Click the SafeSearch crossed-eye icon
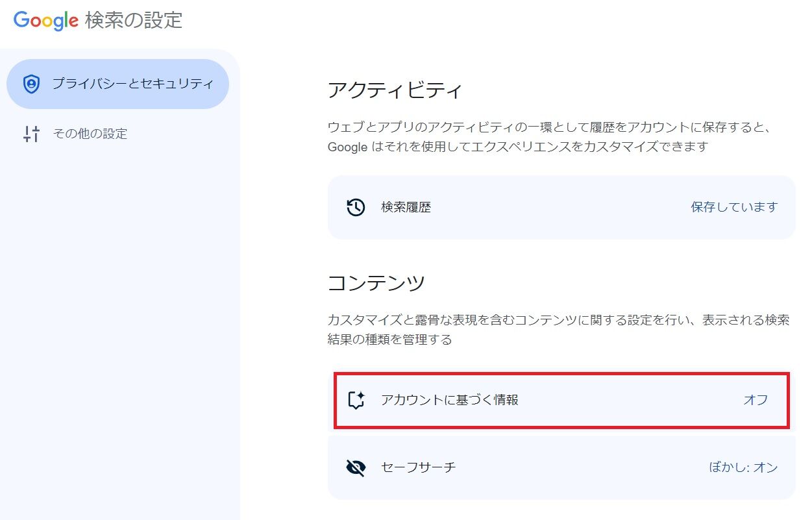Image resolution: width=812 pixels, height=520 pixels. 356,467
